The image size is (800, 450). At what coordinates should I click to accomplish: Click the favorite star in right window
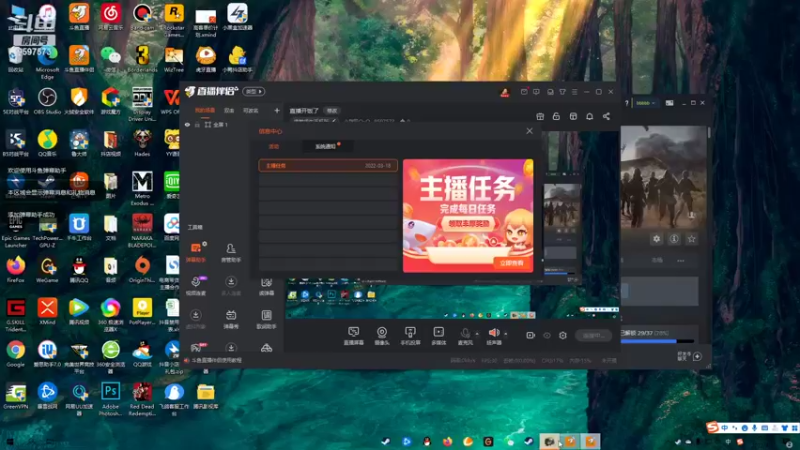coord(691,239)
